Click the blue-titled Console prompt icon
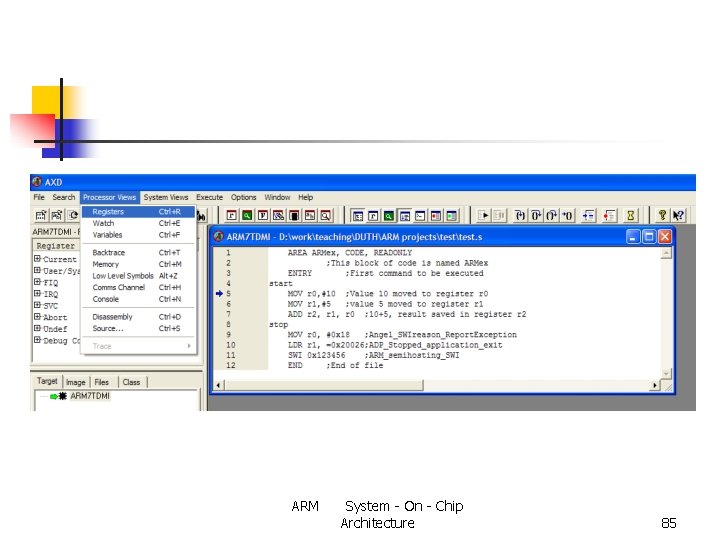 coord(420,215)
